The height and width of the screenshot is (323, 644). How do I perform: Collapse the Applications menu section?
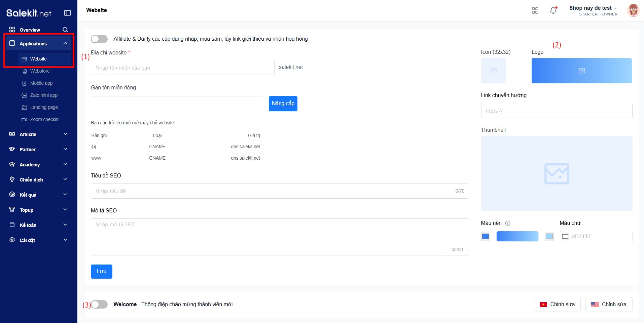65,43
